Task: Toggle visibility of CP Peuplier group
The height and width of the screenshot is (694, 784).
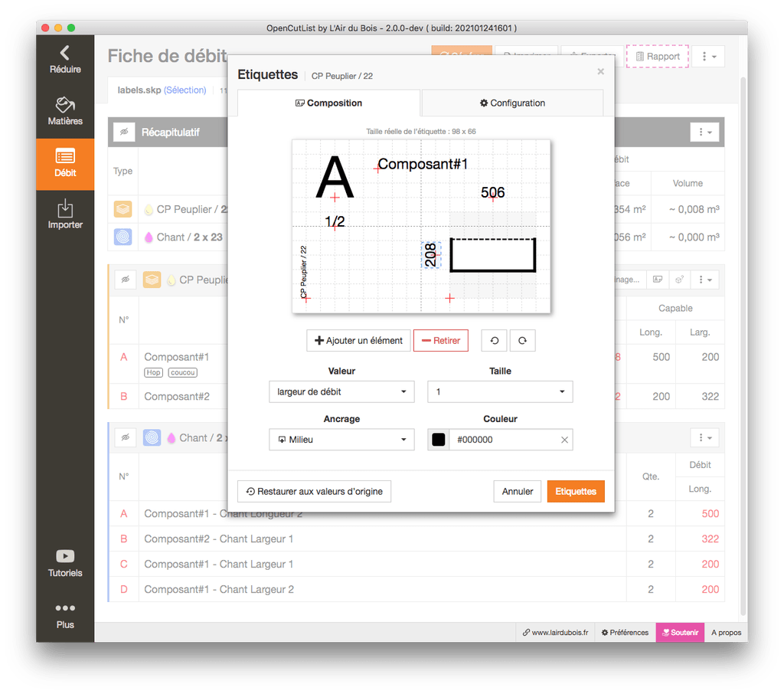Action: click(x=126, y=279)
